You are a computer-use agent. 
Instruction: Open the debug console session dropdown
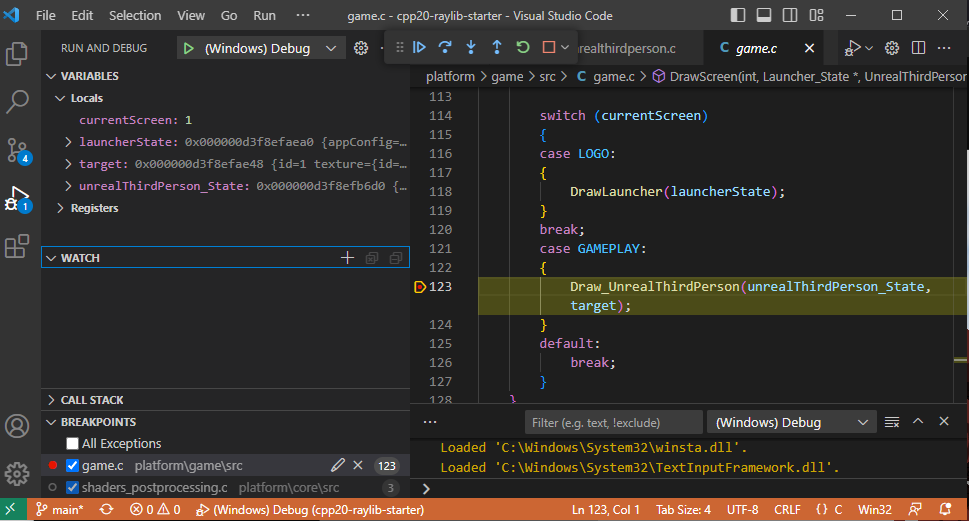click(x=791, y=422)
